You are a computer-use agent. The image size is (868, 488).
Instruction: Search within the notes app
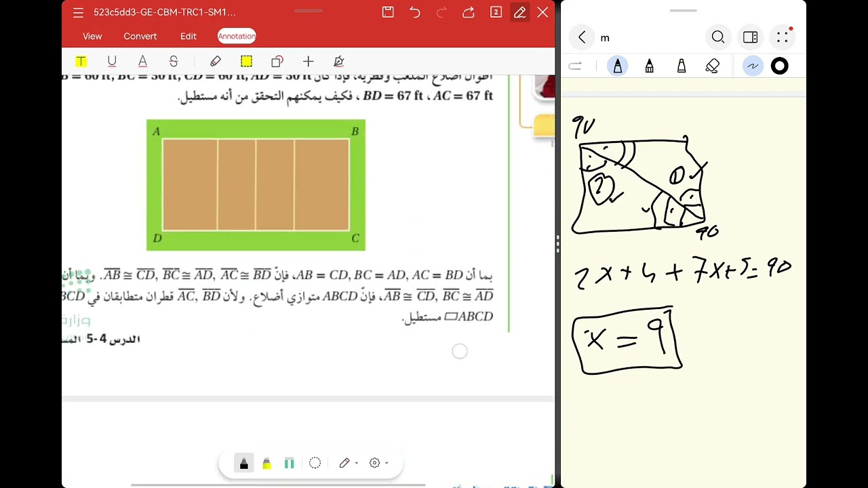pyautogui.click(x=718, y=37)
